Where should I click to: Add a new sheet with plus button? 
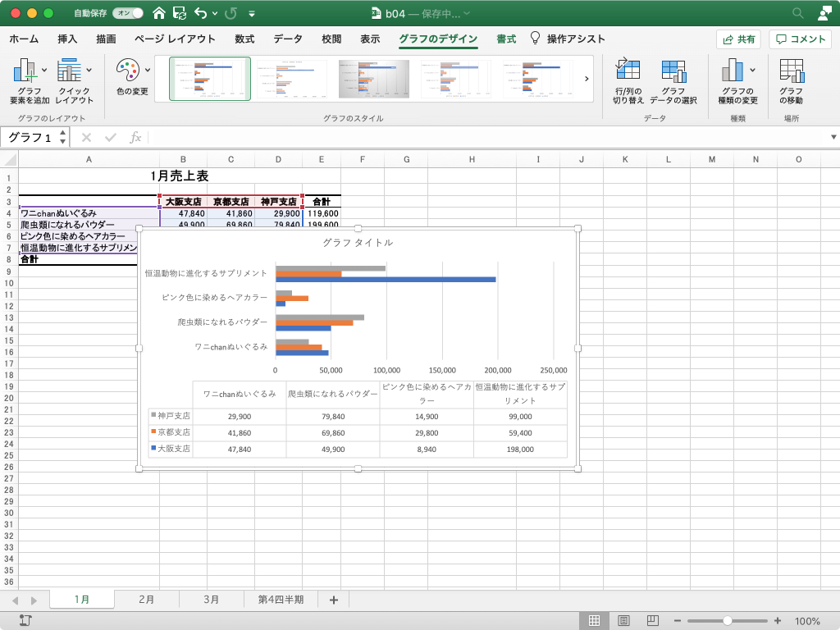coord(334,600)
